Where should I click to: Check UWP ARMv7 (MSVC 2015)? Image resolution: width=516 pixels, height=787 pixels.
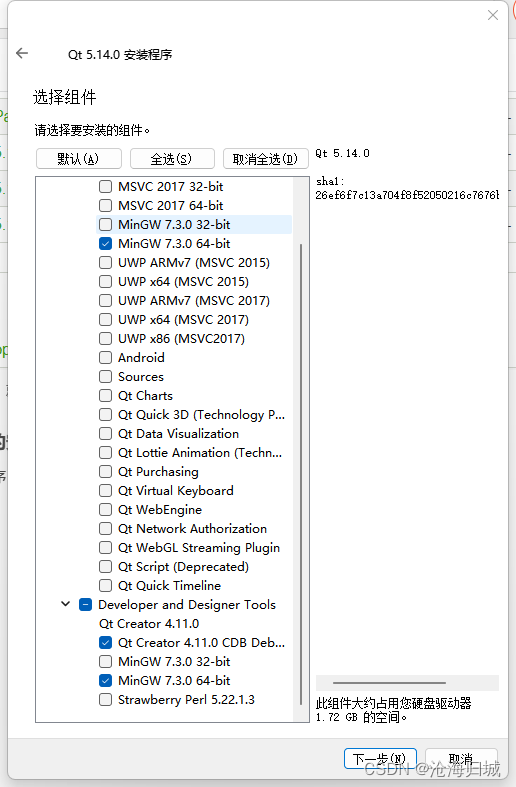point(105,263)
